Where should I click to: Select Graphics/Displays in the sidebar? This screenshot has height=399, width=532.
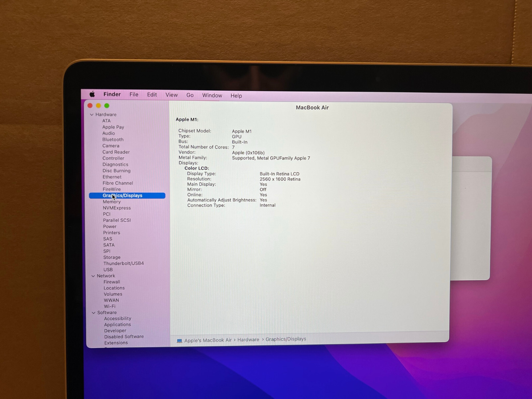(x=127, y=196)
